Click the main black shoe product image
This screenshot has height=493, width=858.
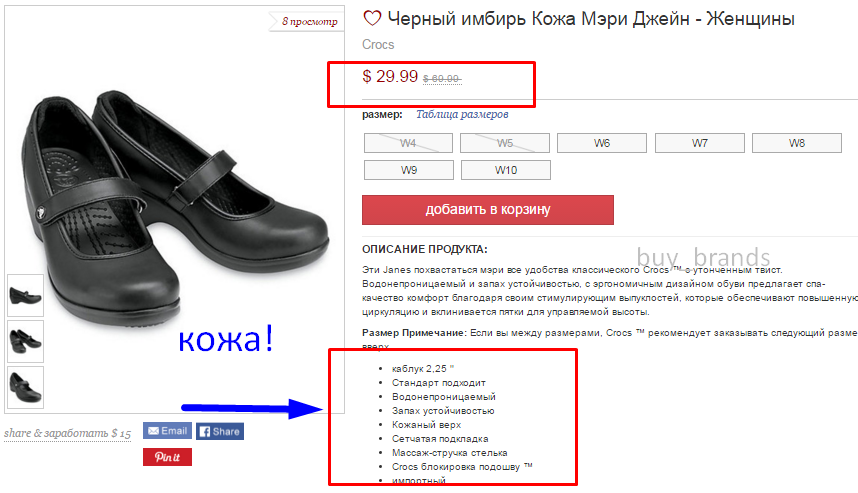coord(175,208)
